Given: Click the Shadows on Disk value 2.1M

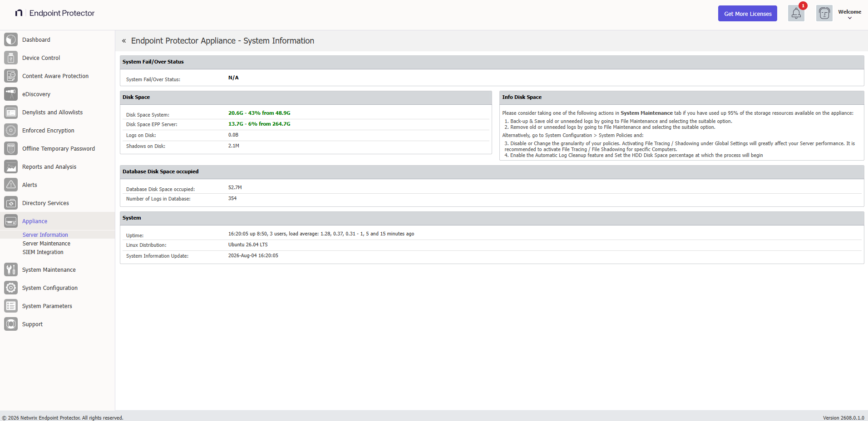Looking at the screenshot, I should click(x=234, y=146).
